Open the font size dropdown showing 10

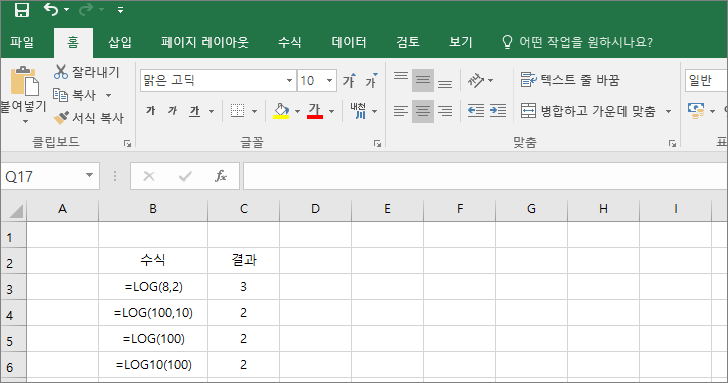(329, 81)
